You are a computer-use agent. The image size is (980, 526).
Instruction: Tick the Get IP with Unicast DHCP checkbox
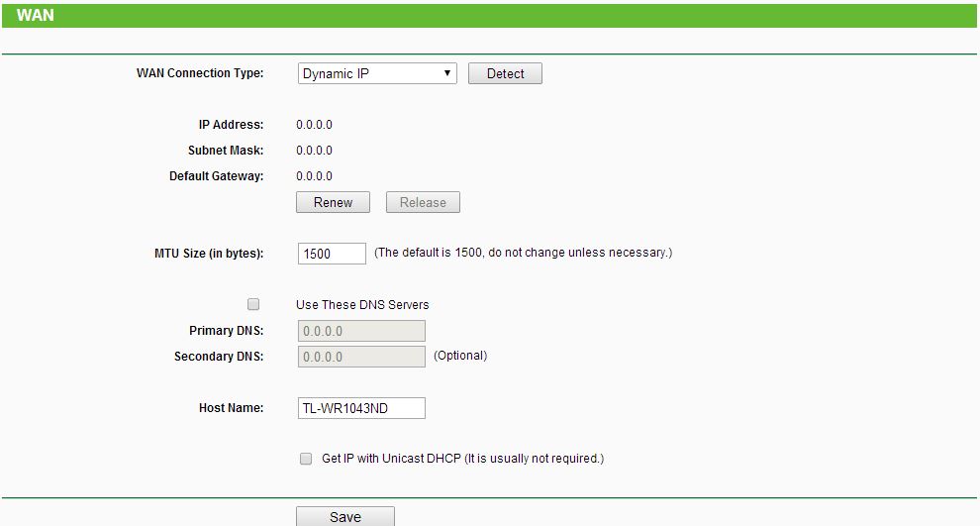pyautogui.click(x=306, y=459)
